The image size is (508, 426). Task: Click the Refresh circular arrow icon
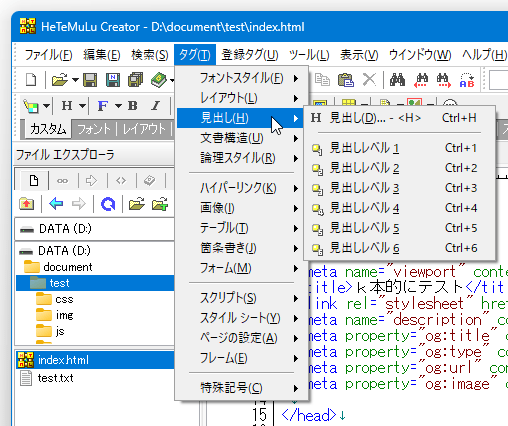point(108,204)
